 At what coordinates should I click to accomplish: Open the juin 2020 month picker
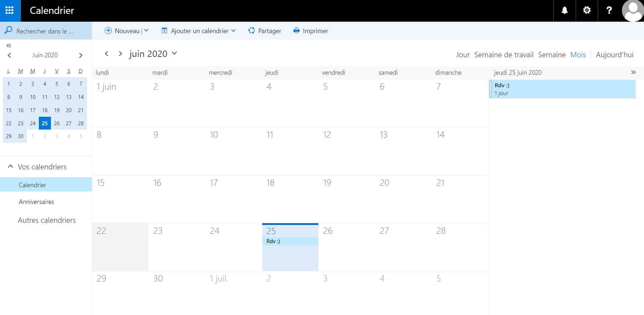pos(174,53)
